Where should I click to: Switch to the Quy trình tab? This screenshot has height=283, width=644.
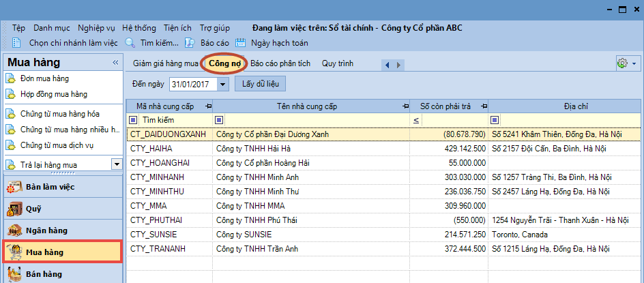pos(338,63)
